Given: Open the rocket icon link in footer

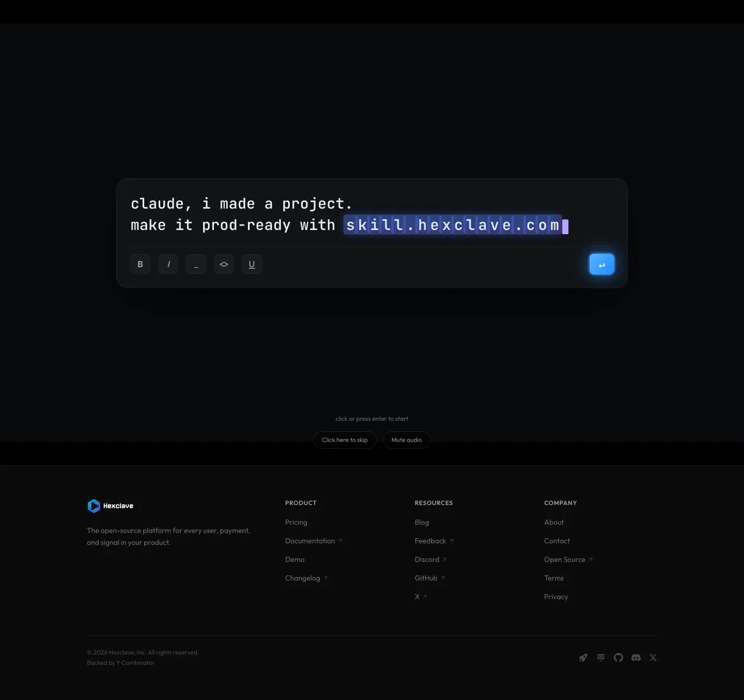Looking at the screenshot, I should (x=583, y=658).
